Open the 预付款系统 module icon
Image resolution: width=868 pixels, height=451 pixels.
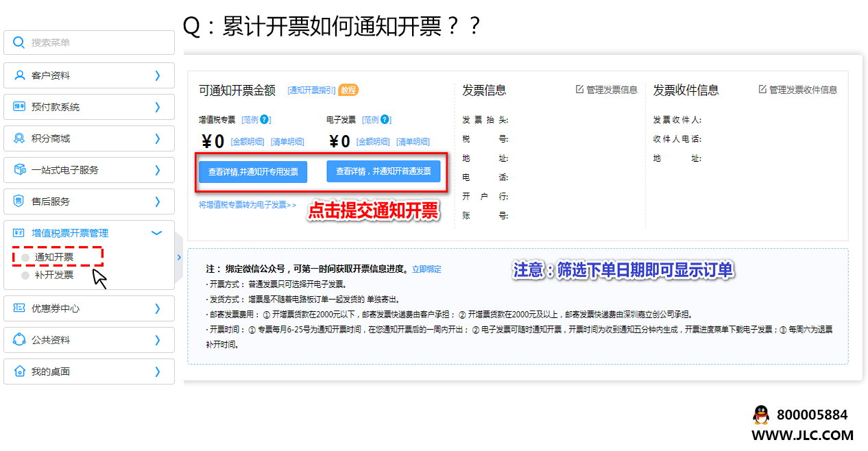point(19,106)
